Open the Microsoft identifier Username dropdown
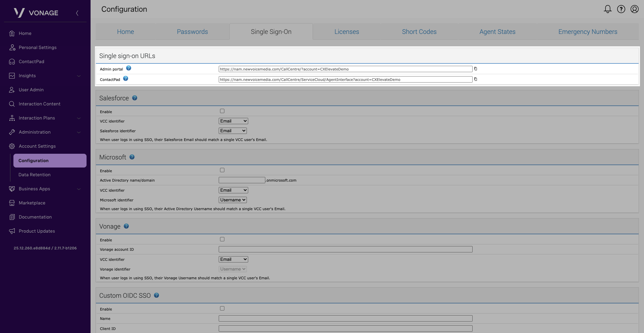644x333 pixels. pyautogui.click(x=233, y=200)
